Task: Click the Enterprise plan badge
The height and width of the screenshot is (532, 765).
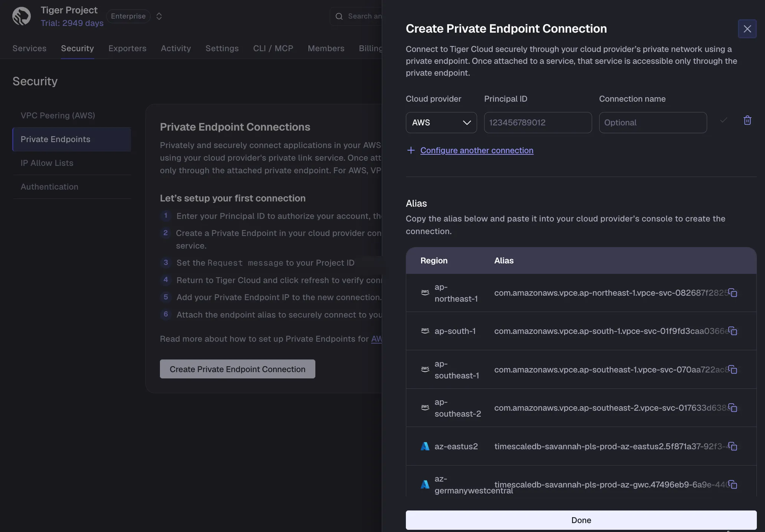Action: pos(128,16)
